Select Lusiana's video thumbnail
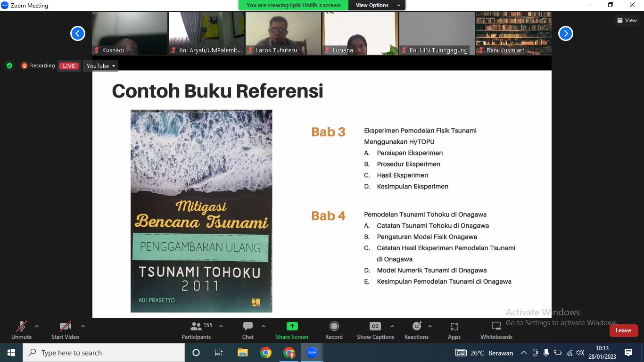The image size is (644, 362). click(360, 33)
